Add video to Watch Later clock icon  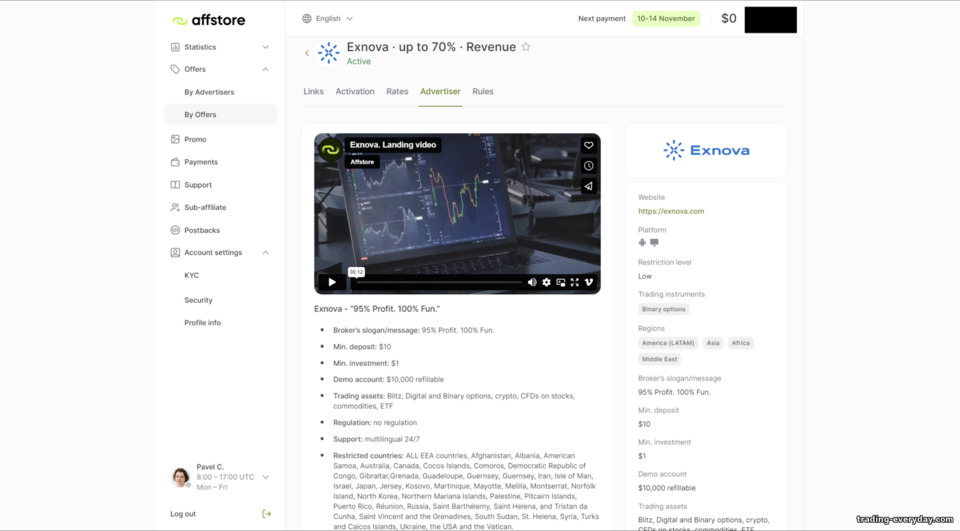point(588,165)
